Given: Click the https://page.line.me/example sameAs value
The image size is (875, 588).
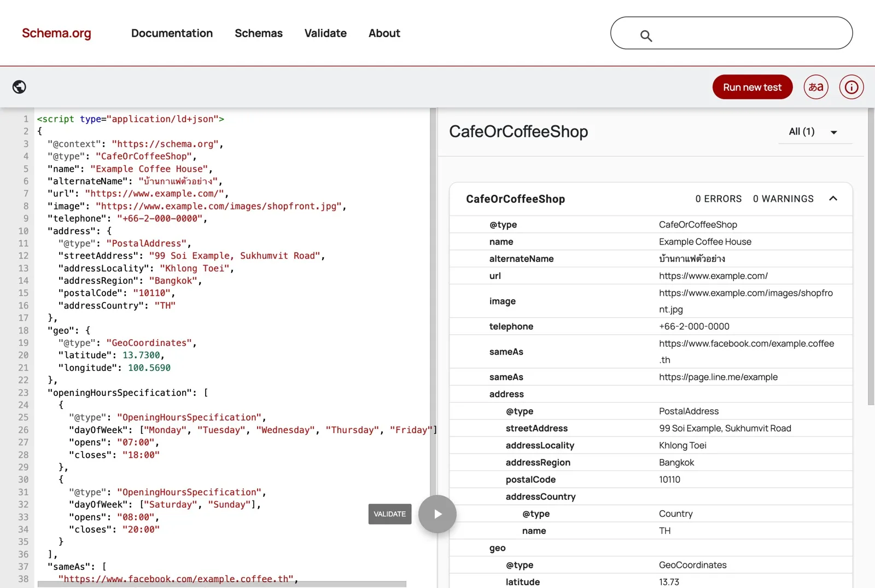Looking at the screenshot, I should tap(718, 377).
